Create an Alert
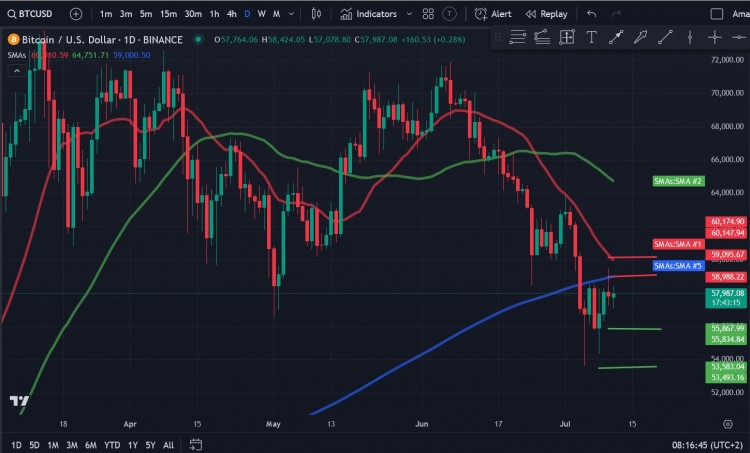This screenshot has height=453, width=750. pyautogui.click(x=493, y=14)
